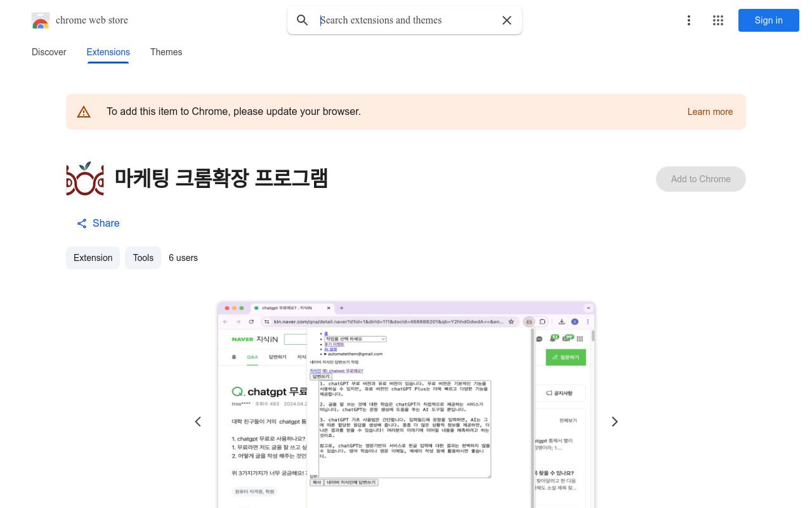Click the Chrome Web Store logo

coord(41,20)
